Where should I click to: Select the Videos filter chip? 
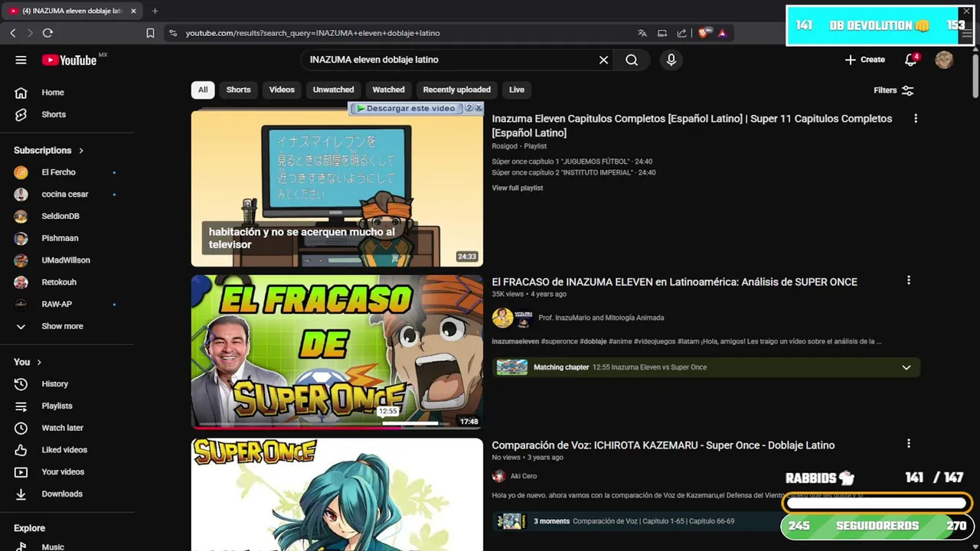(x=282, y=90)
